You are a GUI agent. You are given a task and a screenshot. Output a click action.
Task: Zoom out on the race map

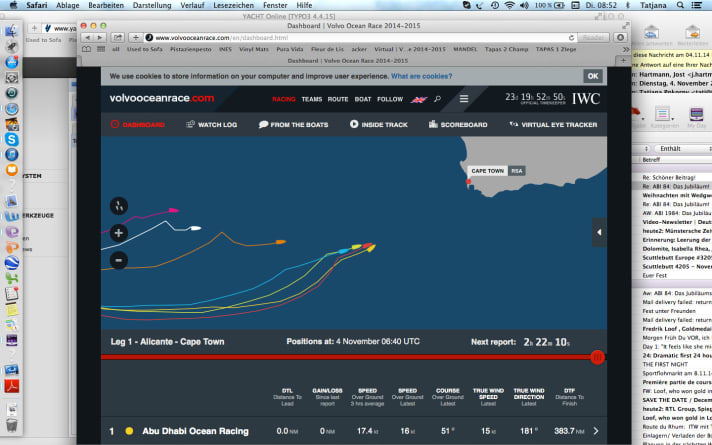click(119, 260)
